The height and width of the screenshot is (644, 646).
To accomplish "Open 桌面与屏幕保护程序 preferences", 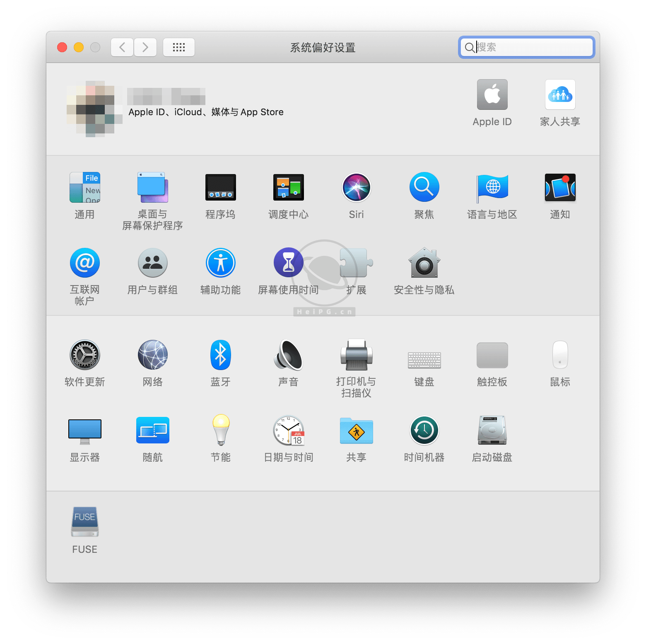I will 153,187.
